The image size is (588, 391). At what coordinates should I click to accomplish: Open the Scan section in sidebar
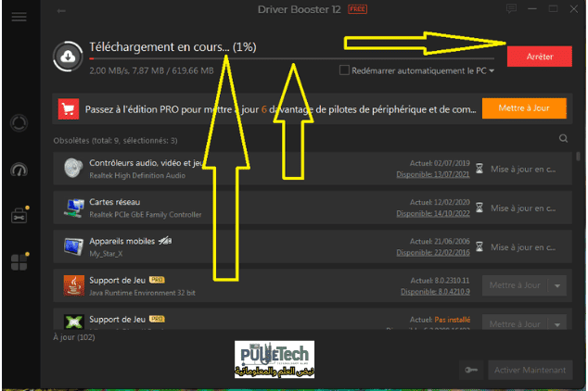click(x=19, y=123)
